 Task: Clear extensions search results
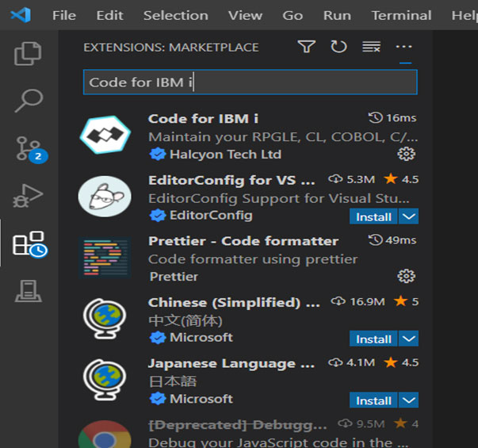pos(371,47)
